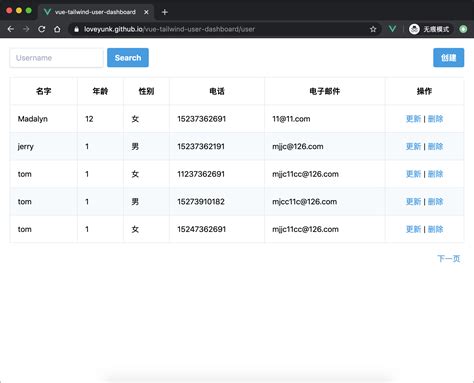Click 更新 for row with phone 11237362691
The width and height of the screenshot is (474, 383).
(413, 174)
